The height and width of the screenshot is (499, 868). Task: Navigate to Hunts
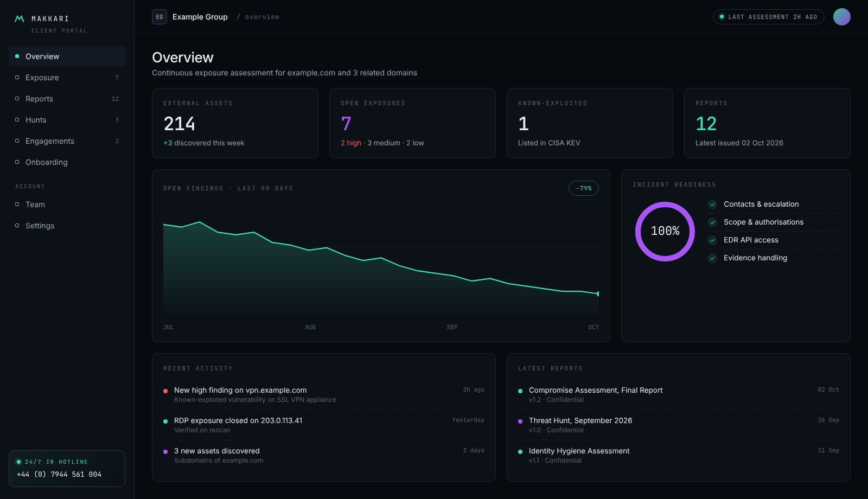pyautogui.click(x=67, y=120)
